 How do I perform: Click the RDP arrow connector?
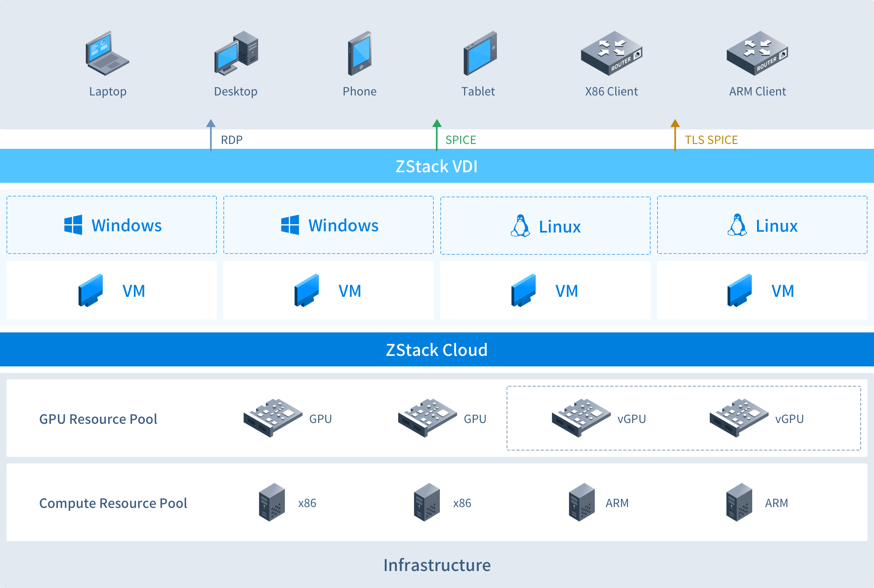tap(211, 133)
